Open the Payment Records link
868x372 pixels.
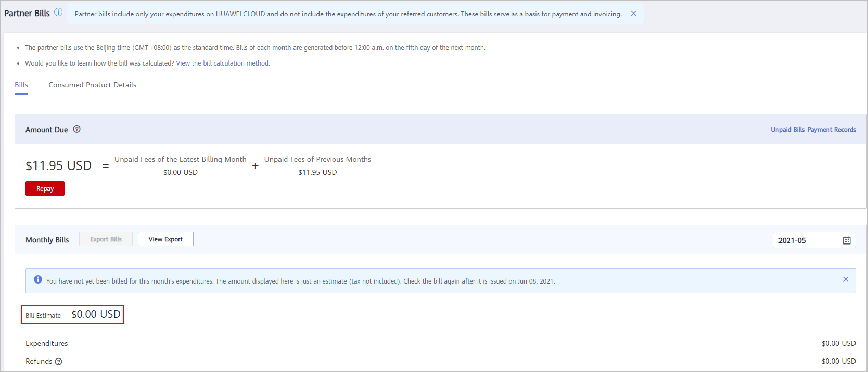click(x=832, y=130)
